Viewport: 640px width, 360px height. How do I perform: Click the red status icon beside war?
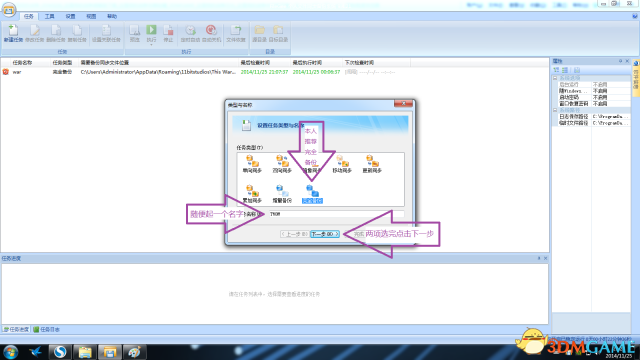tap(6, 72)
